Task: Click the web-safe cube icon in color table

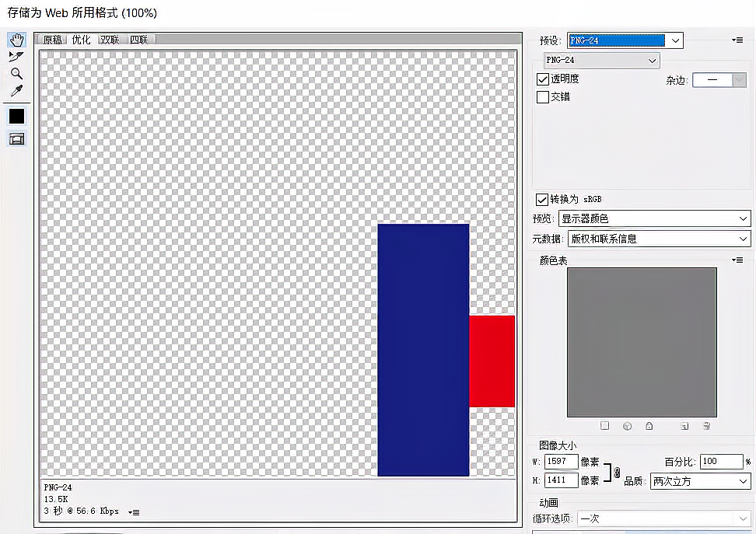Action: coord(627,425)
